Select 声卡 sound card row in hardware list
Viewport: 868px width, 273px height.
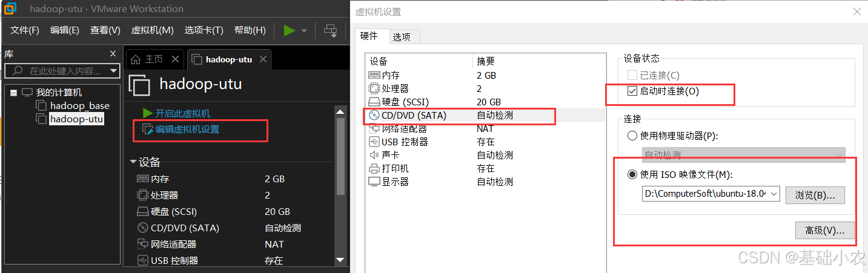485,155
